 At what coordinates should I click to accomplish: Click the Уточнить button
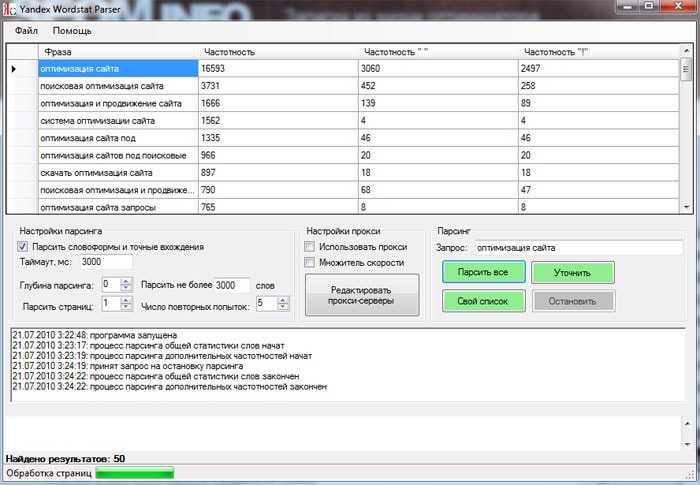(x=572, y=272)
